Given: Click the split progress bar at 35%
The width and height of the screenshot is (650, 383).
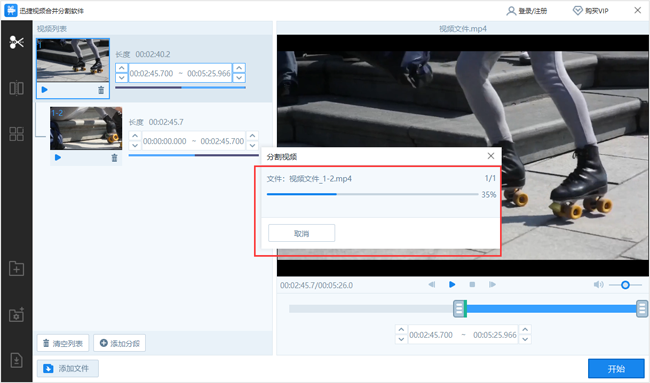Looking at the screenshot, I should click(372, 194).
